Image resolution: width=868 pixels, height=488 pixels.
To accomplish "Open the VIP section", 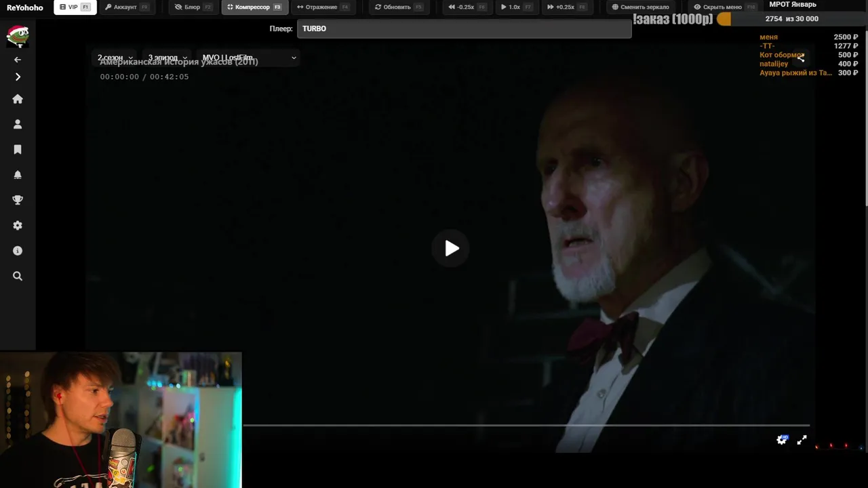I will click(75, 7).
